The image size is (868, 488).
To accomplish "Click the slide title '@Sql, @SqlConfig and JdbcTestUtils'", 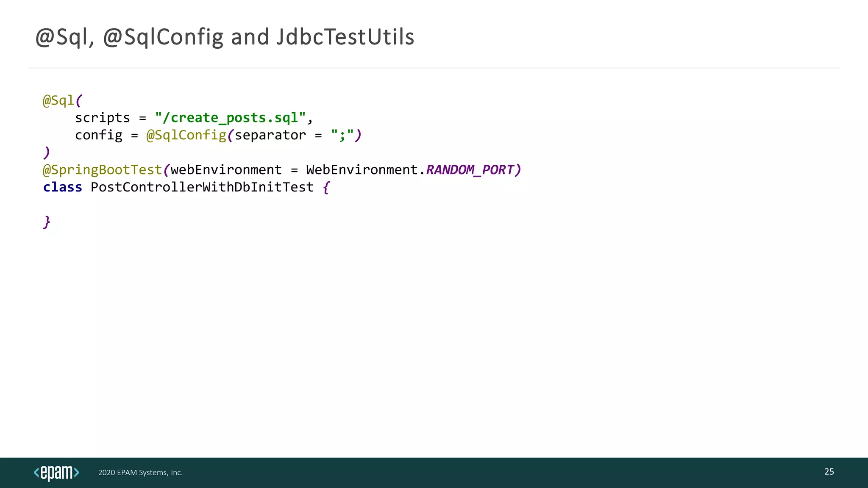I will click(225, 37).
